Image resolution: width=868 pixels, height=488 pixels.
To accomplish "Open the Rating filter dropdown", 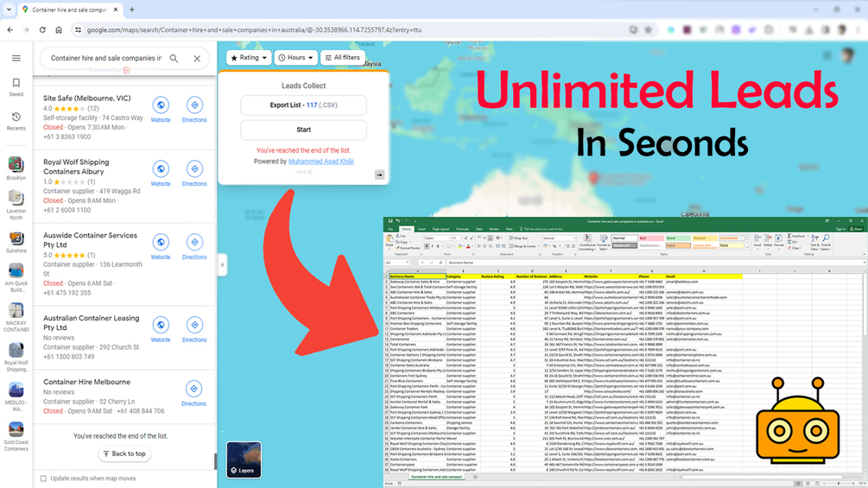I will [x=249, y=58].
